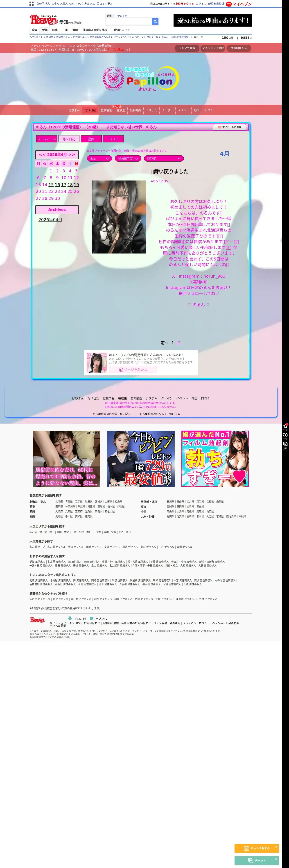The image size is (289, 868).
Task: Select クーポン in the shop nav bar
Action: click(x=167, y=110)
